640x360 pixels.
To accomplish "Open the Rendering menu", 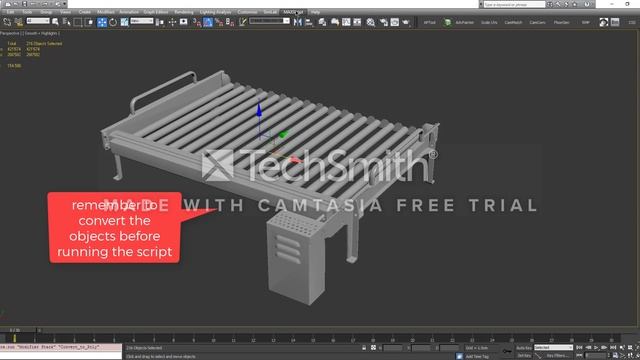I will [184, 12].
